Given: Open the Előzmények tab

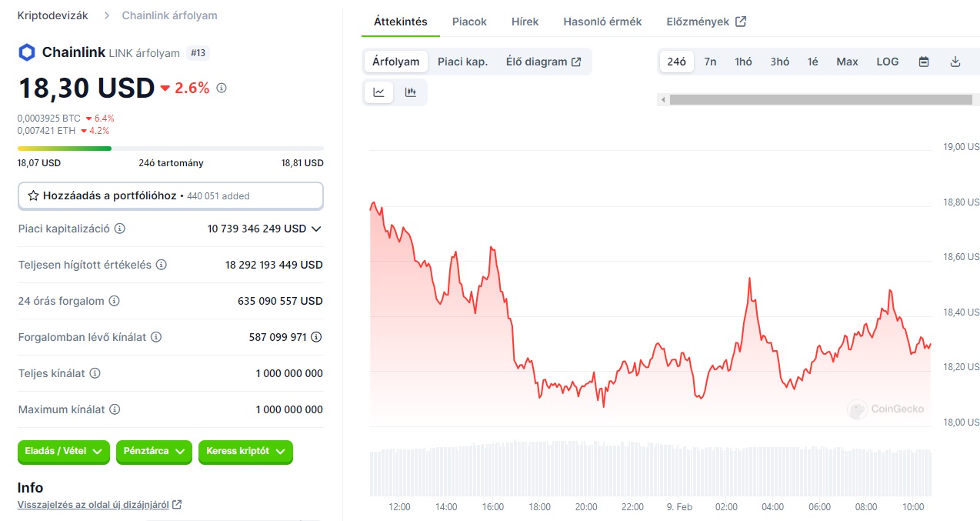Looking at the screenshot, I should point(706,22).
